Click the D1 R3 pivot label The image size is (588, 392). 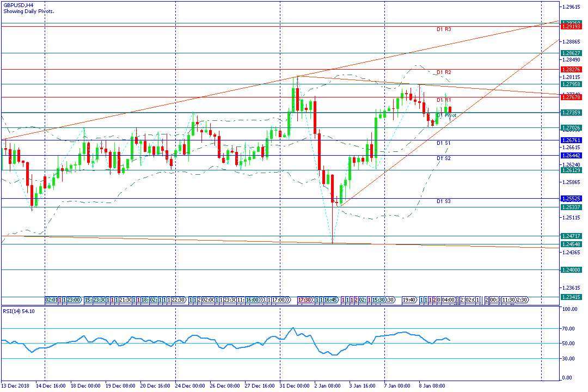(x=444, y=29)
